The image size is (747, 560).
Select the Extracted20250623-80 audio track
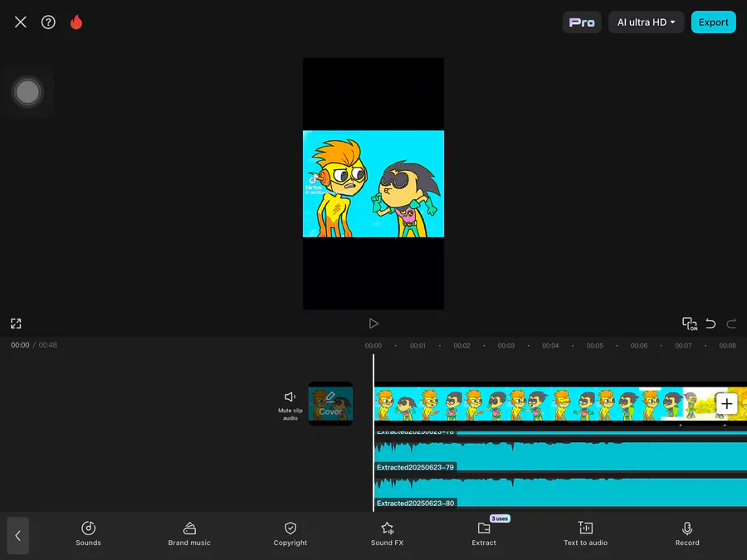tap(561, 492)
